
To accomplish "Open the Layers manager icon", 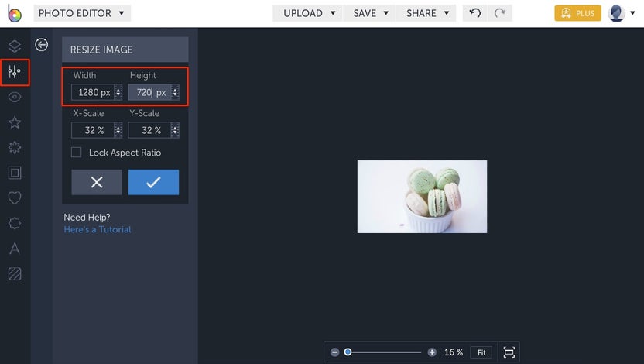I will [x=15, y=46].
